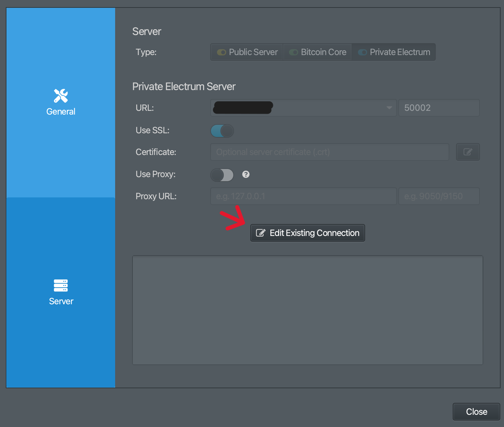Click Edit Existing Connection
The height and width of the screenshot is (427, 504).
tap(307, 233)
